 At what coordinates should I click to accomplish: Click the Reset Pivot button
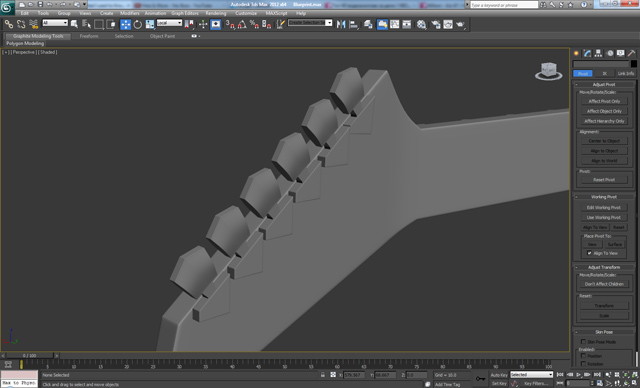[x=604, y=180]
